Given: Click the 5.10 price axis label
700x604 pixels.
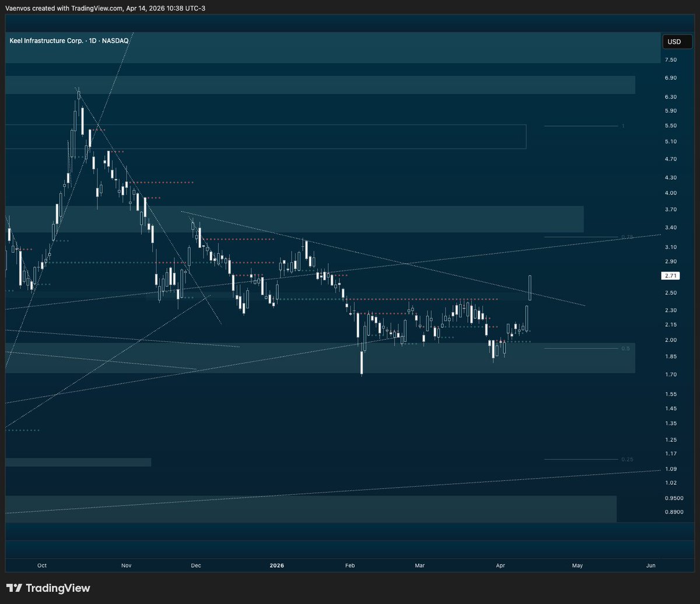Looking at the screenshot, I should click(x=670, y=142).
